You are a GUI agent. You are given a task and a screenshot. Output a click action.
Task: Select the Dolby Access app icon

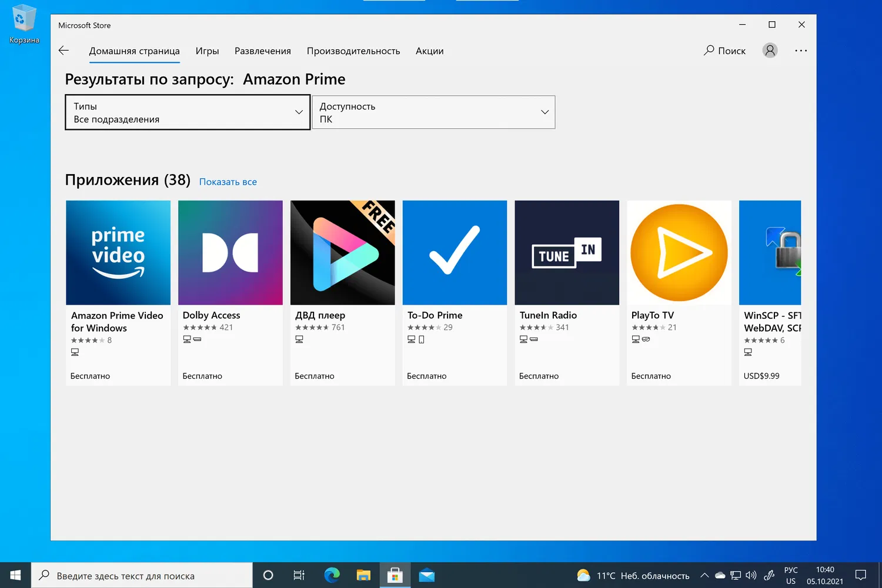click(230, 253)
